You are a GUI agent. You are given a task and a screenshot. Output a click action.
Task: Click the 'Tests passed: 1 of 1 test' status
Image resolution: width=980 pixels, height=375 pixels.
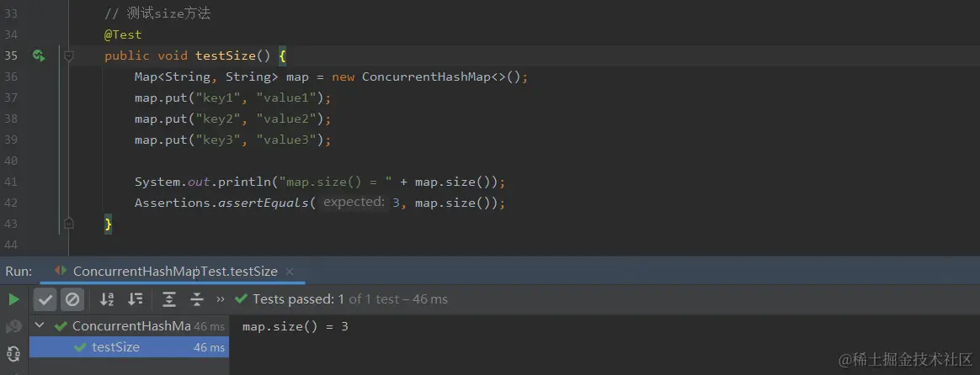click(x=349, y=299)
